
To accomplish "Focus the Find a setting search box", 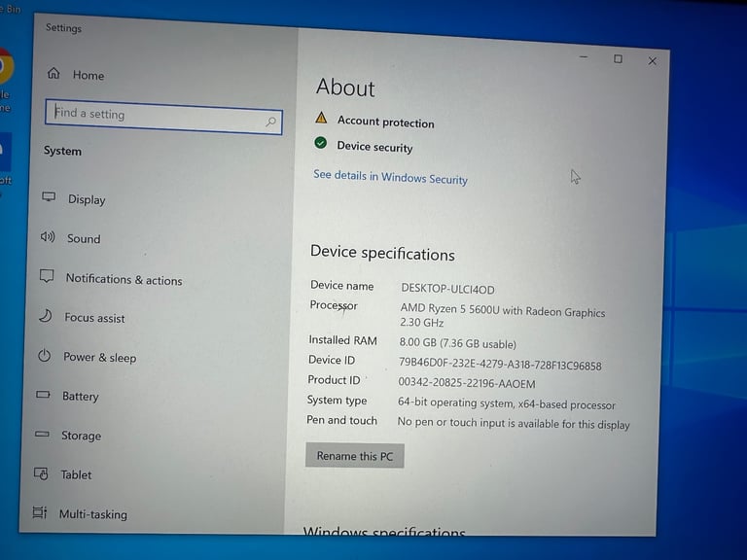I will point(163,117).
